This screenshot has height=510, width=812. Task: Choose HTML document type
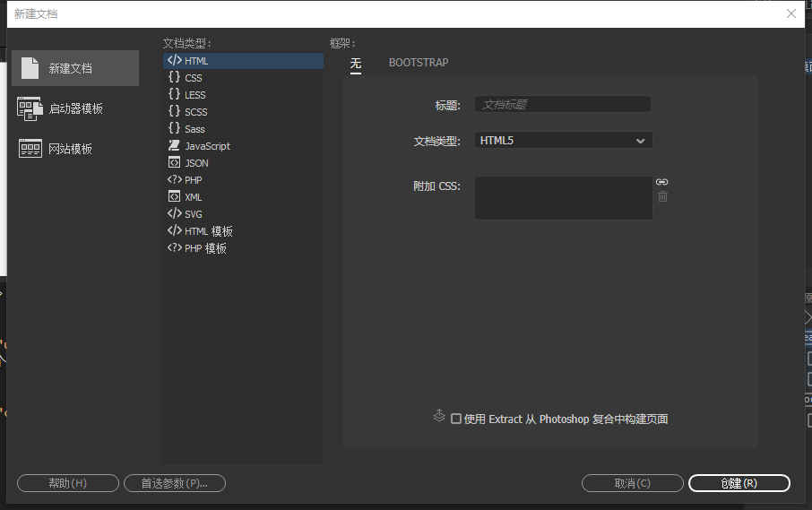coord(243,61)
